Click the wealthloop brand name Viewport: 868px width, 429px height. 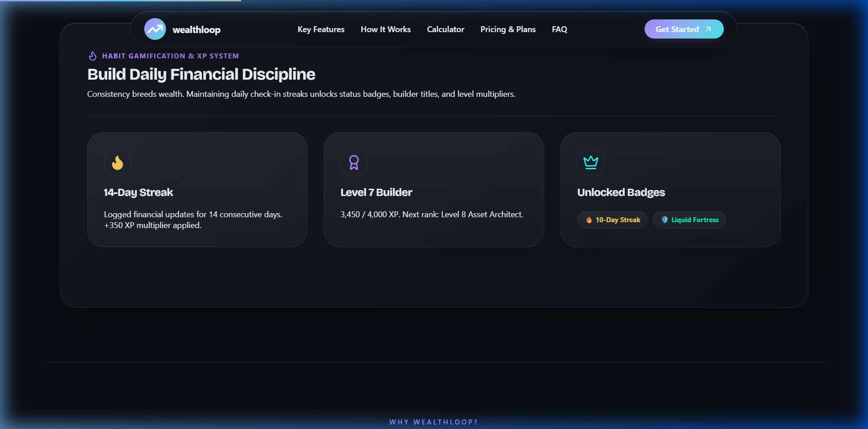click(197, 30)
